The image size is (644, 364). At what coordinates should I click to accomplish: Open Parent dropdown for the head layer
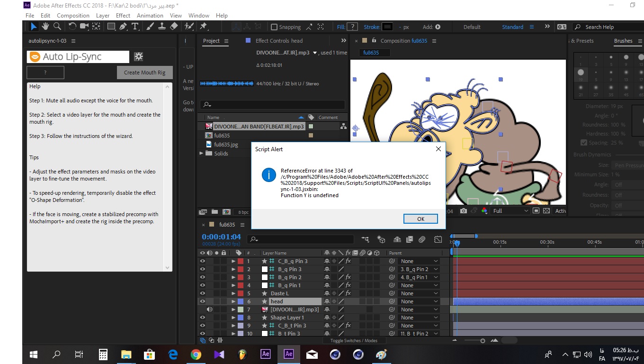420,301
